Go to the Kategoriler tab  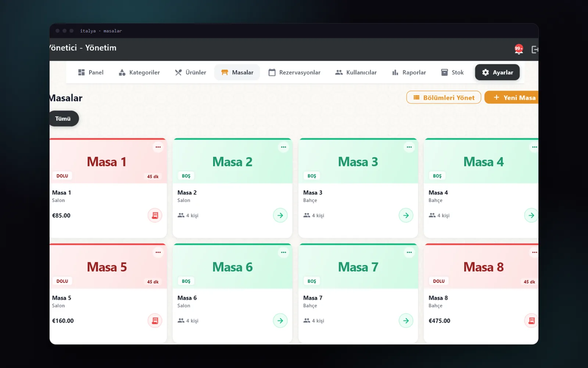click(139, 72)
